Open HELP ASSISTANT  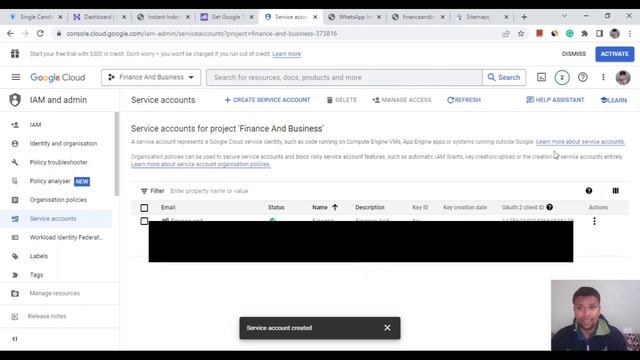point(555,100)
